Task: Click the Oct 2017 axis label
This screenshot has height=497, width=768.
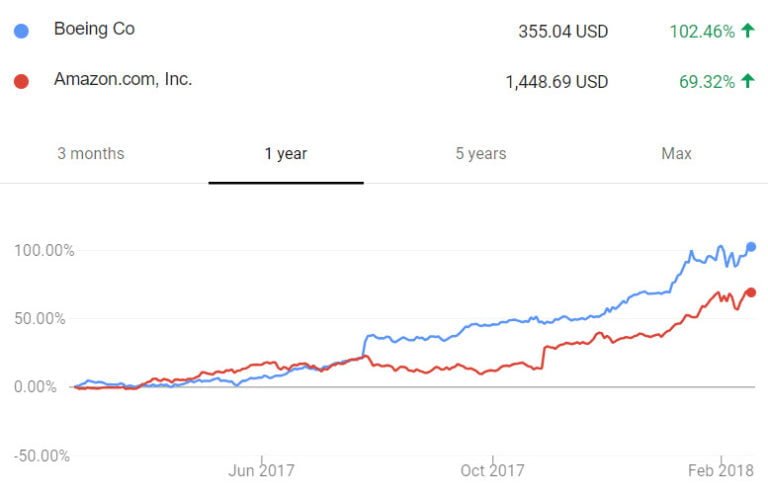Action: coord(493,470)
